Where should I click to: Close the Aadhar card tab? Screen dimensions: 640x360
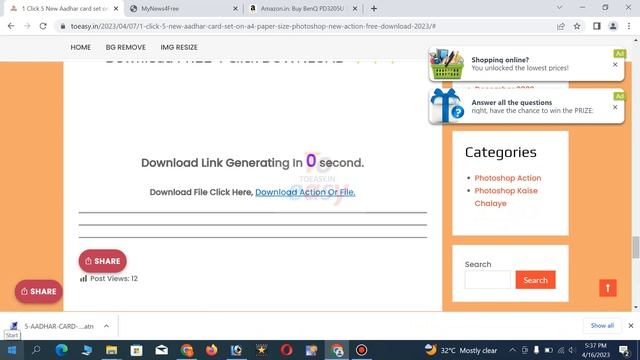(x=116, y=8)
